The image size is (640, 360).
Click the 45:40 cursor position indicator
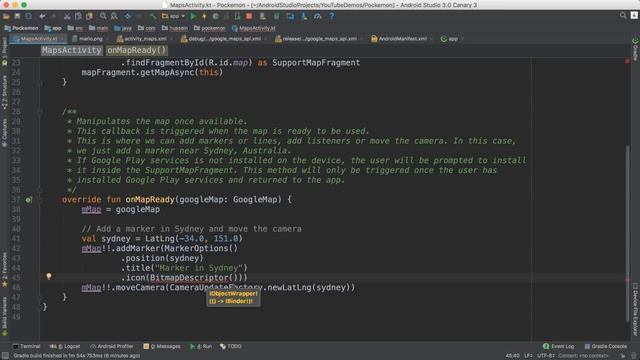point(513,356)
